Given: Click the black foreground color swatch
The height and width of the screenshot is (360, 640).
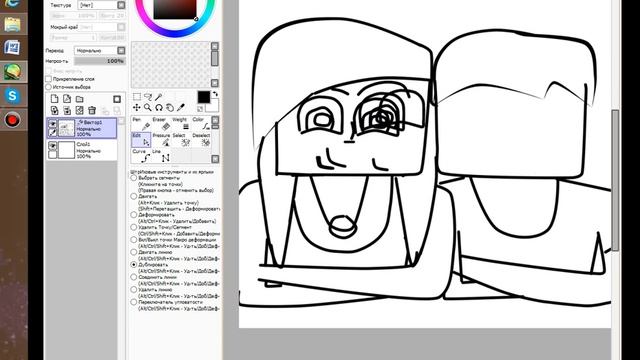Looking at the screenshot, I should [204, 97].
